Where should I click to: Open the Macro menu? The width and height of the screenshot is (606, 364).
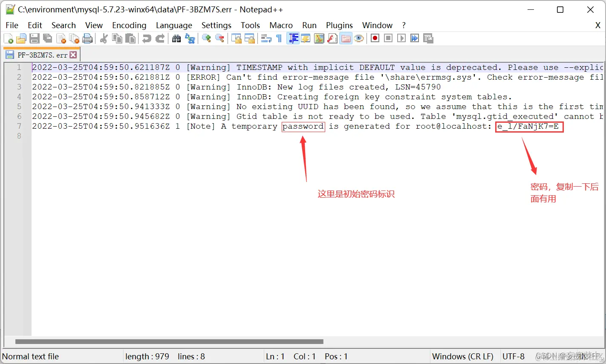click(281, 26)
